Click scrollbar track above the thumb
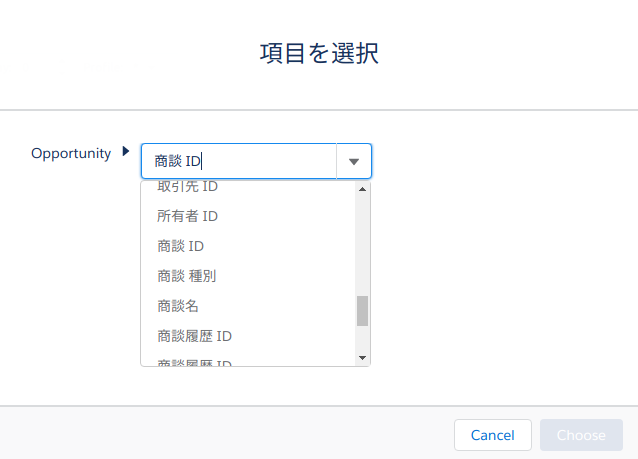 tap(363, 246)
